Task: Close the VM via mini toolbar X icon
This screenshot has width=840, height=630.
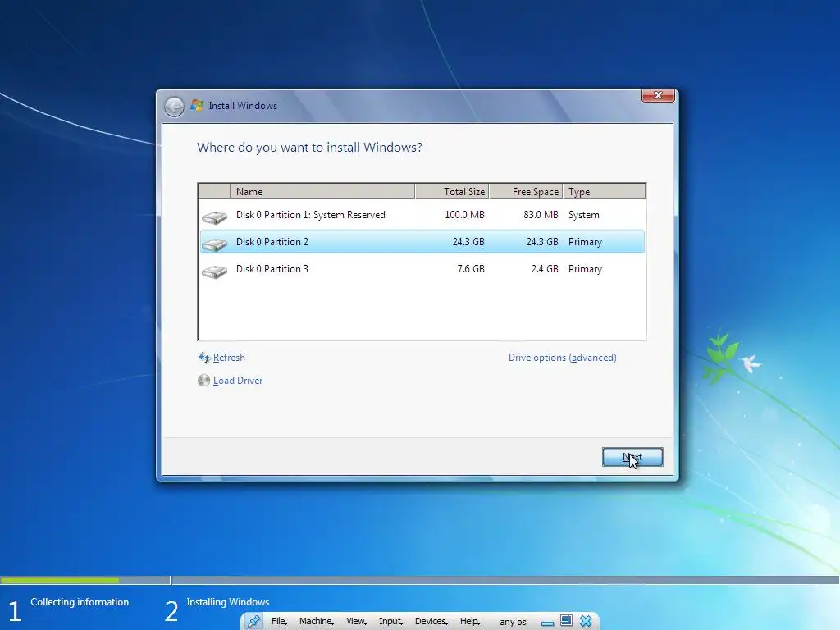Action: click(586, 621)
